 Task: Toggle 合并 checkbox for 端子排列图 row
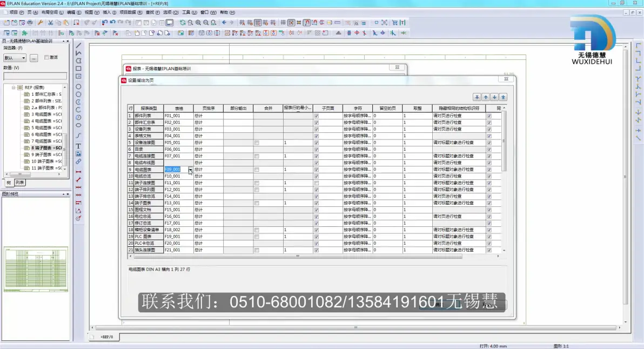coord(257,190)
